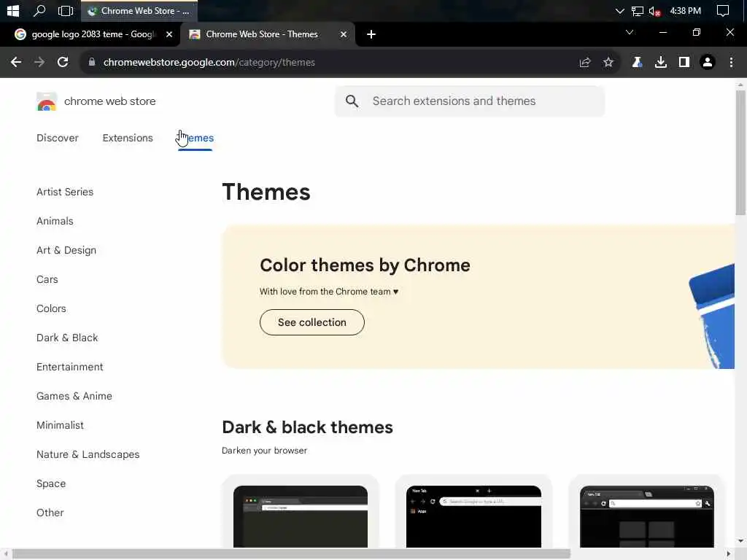Open the downloads icon in toolbar
Viewport: 747px width, 560px height.
pos(660,63)
